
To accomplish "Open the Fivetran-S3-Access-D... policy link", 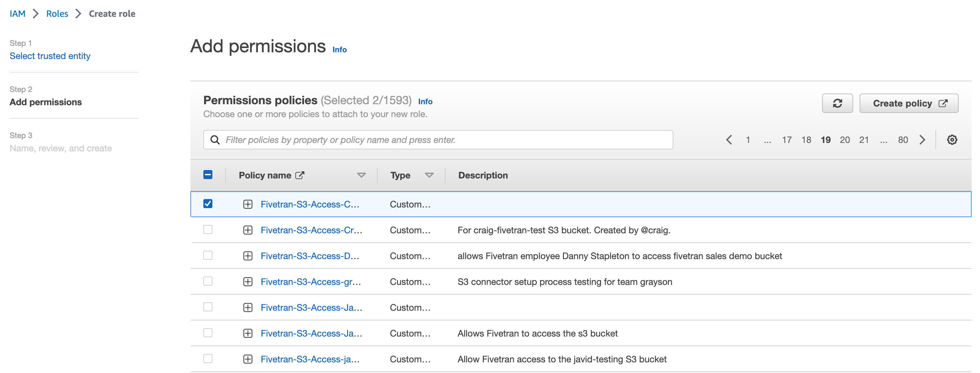I will coord(310,256).
